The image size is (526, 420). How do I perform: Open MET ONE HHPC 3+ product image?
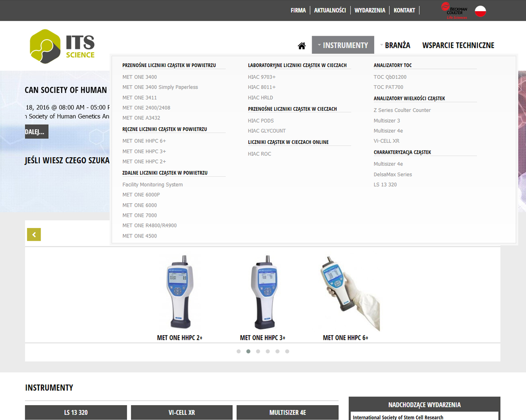pos(264,292)
